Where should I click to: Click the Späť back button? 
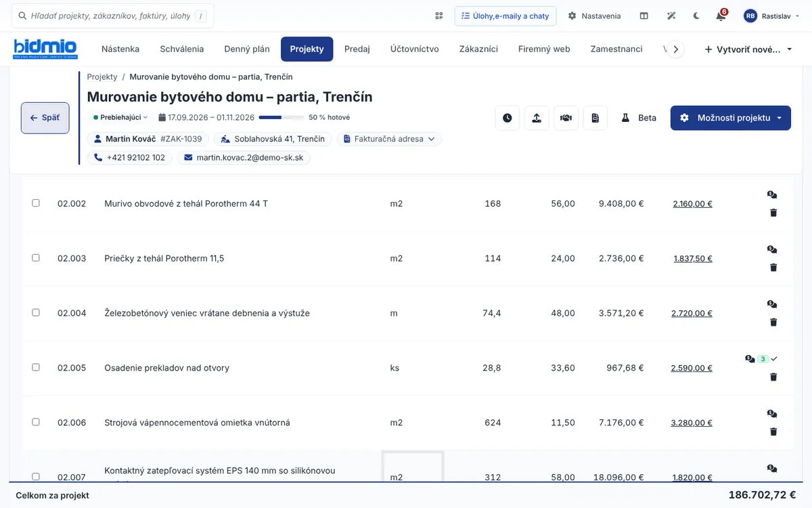click(x=45, y=118)
